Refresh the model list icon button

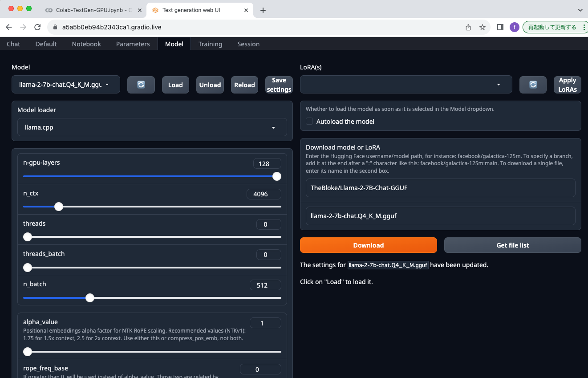tap(141, 85)
